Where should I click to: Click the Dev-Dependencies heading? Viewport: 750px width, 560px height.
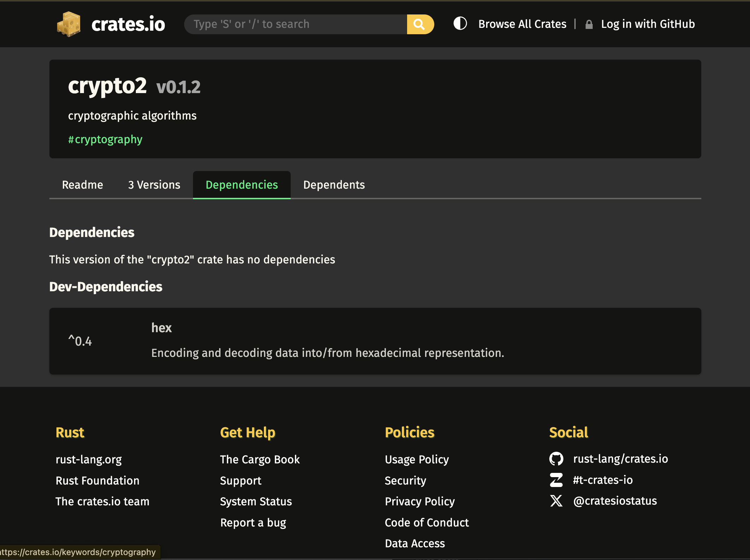pyautogui.click(x=106, y=287)
